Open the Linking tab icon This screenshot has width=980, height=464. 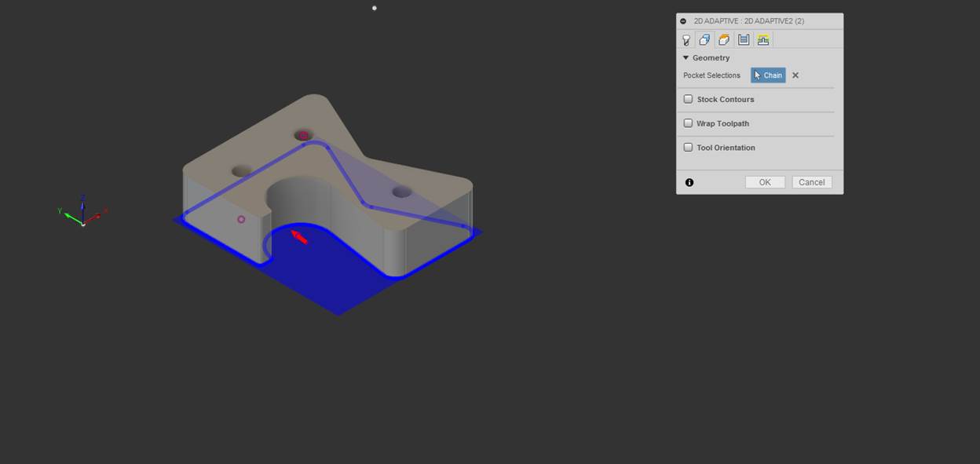click(x=763, y=40)
